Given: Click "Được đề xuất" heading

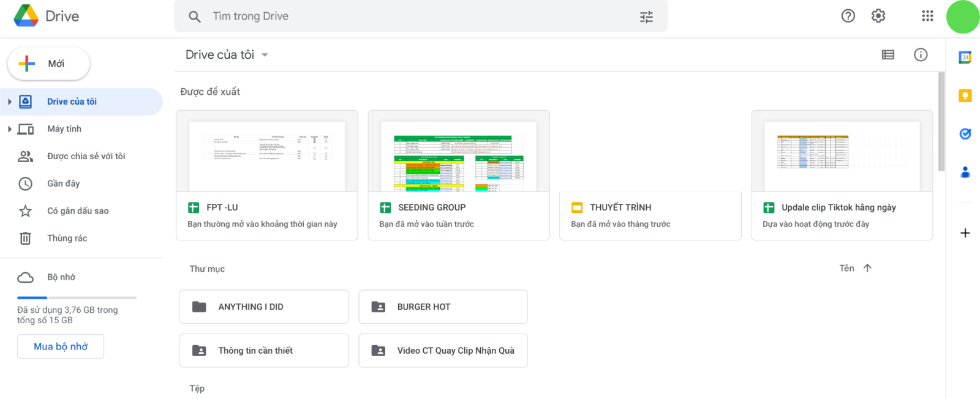Looking at the screenshot, I should pos(210,92).
